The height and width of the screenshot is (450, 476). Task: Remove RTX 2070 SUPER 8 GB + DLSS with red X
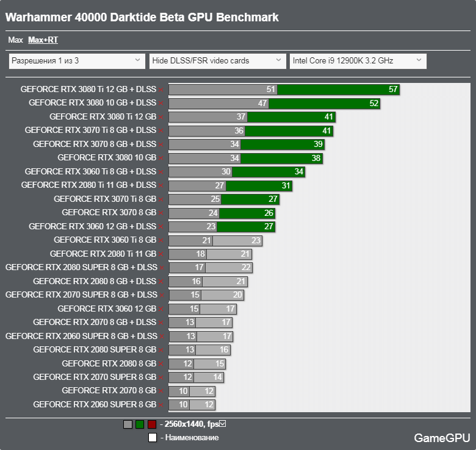pos(162,295)
